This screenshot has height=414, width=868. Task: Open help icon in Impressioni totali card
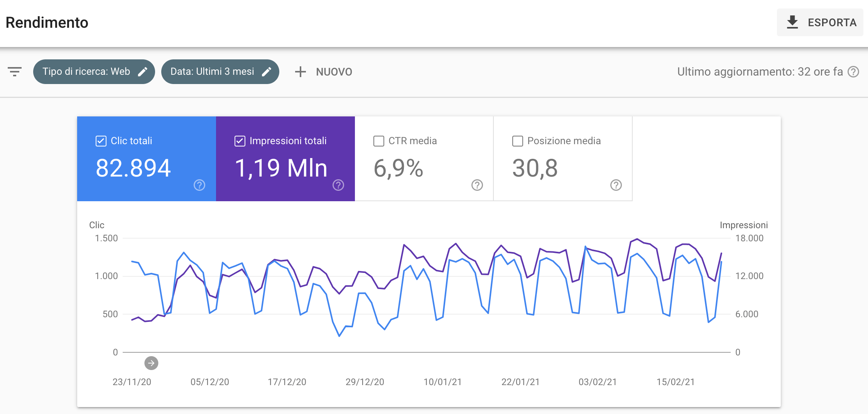coord(338,185)
